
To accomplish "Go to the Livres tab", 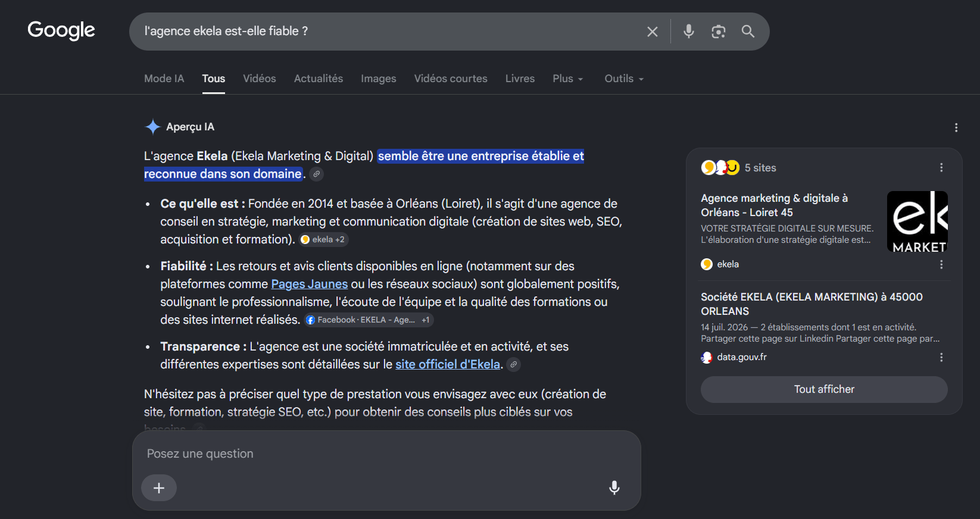I will 520,79.
